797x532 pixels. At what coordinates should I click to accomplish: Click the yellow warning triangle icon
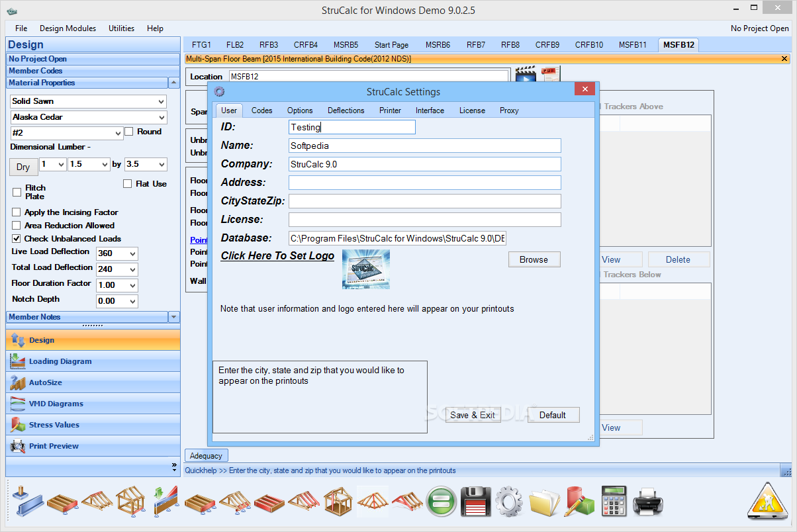pyautogui.click(x=769, y=500)
